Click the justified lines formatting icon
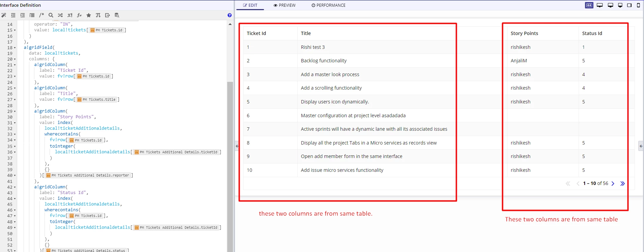 point(32,15)
